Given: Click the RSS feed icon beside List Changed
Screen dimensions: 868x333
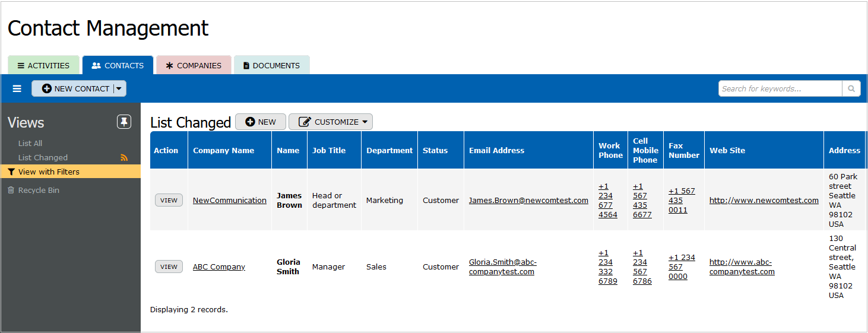Looking at the screenshot, I should (x=124, y=157).
